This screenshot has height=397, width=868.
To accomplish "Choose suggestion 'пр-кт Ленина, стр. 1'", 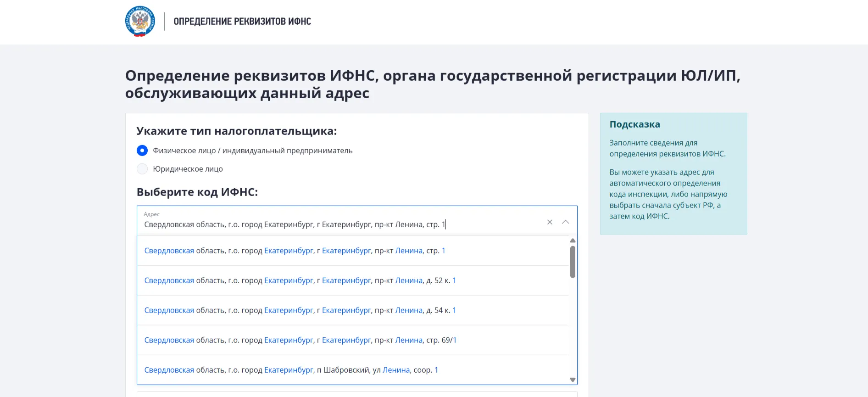I will click(x=295, y=251).
